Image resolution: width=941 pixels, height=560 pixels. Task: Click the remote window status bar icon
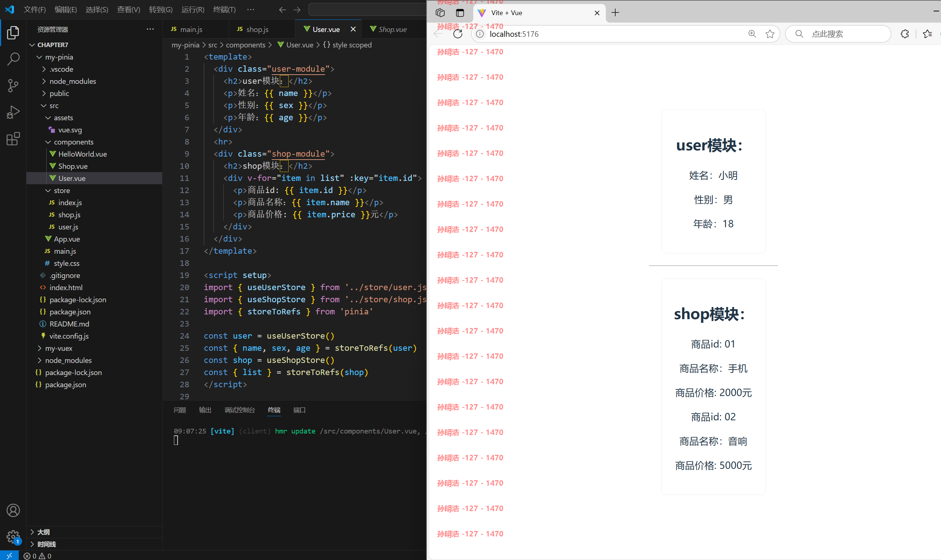pyautogui.click(x=9, y=556)
